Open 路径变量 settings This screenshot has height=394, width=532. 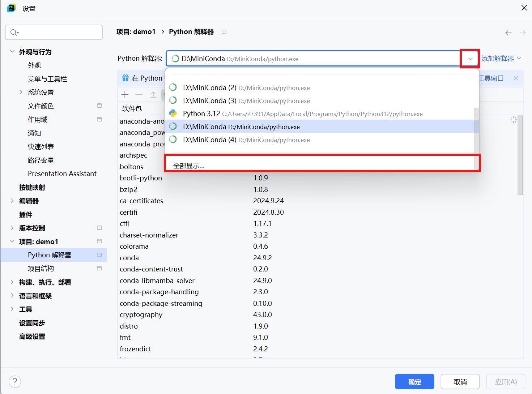[41, 160]
